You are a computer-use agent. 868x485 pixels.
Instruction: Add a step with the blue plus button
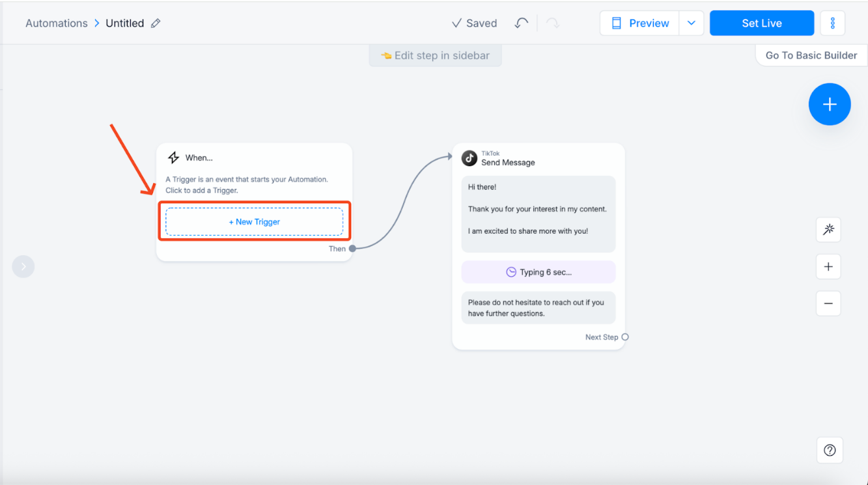point(830,104)
